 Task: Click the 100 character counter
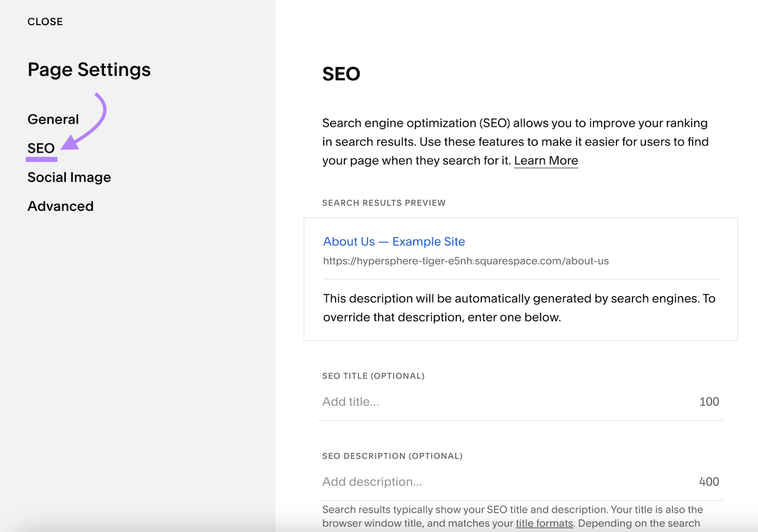pos(708,401)
